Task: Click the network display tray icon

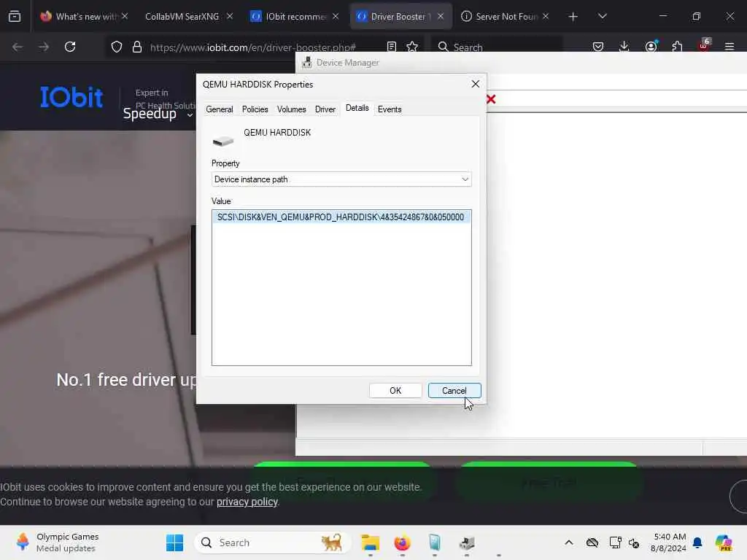Action: click(615, 542)
